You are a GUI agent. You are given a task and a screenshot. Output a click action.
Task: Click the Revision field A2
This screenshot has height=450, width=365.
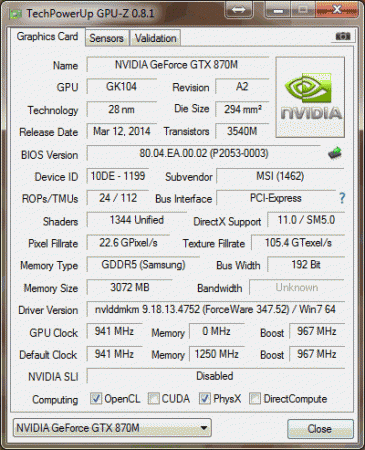(242, 86)
